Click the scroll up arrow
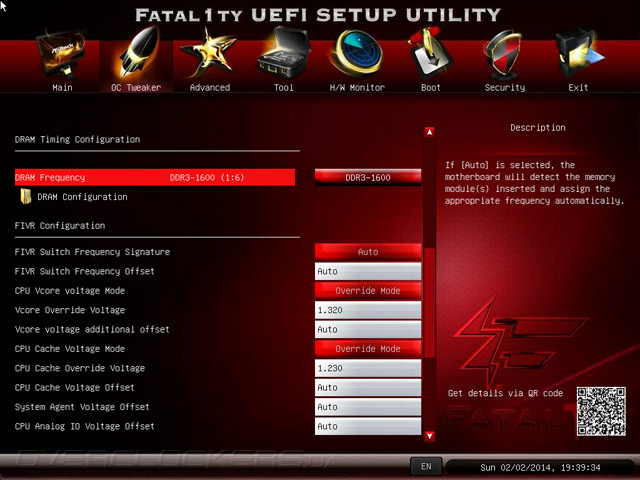The image size is (640, 480). (429, 132)
